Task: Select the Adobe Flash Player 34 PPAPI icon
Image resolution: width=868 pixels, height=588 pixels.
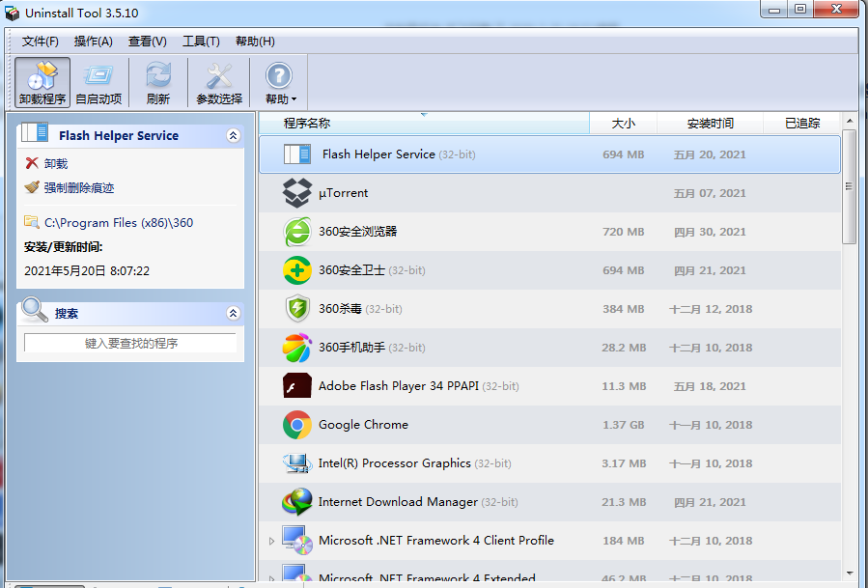Action: pyautogui.click(x=297, y=386)
